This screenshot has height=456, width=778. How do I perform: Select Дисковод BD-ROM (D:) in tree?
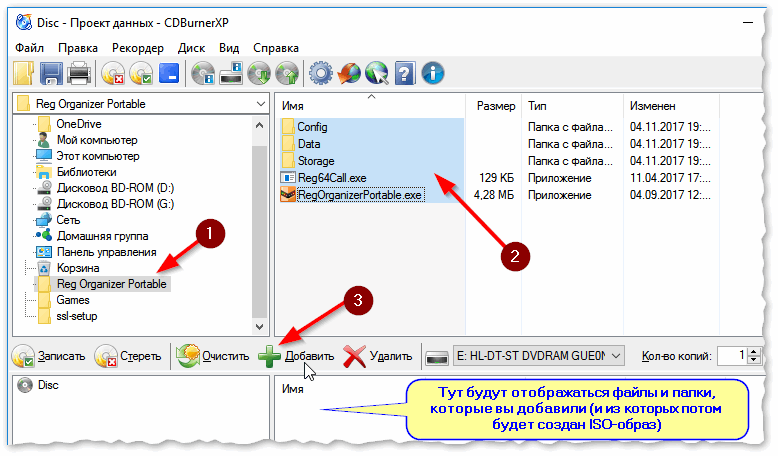pos(115,188)
